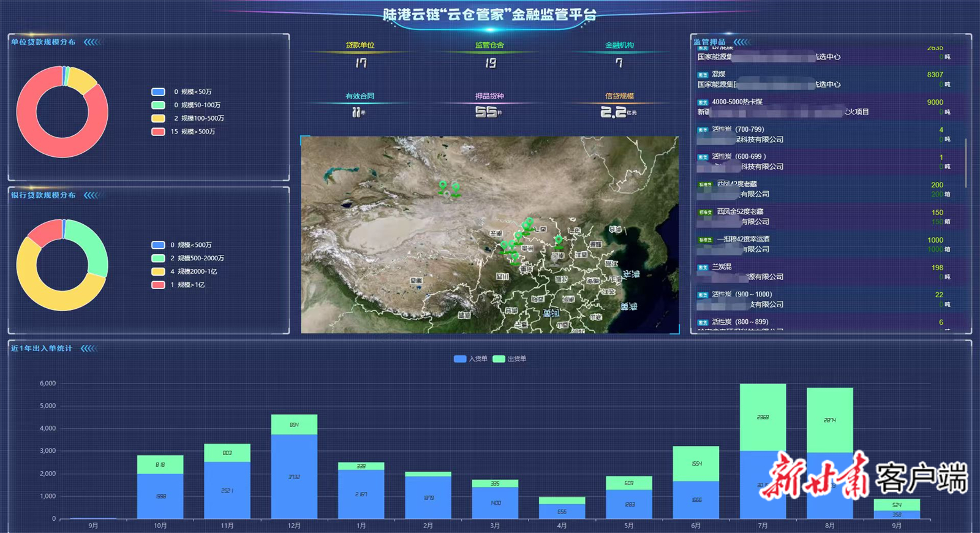The image size is (980, 533).
Task: Select the 一担粮42度幸运酒 collateral row
Action: [827, 244]
